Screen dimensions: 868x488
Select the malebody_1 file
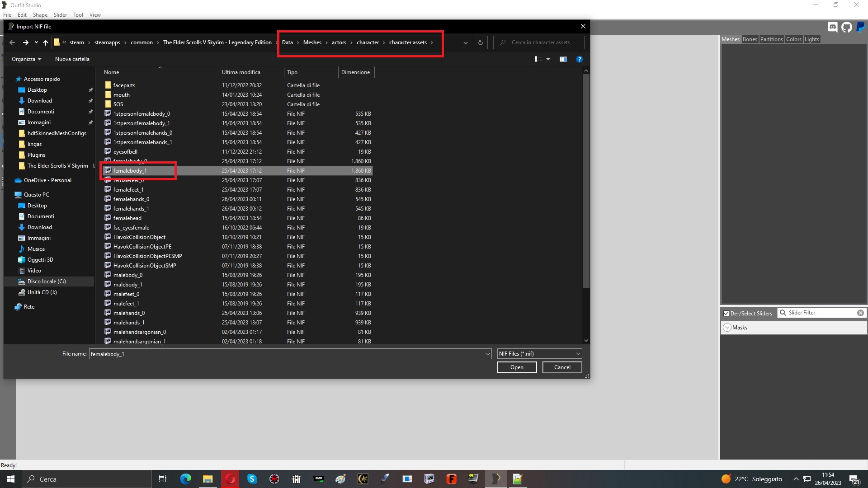[127, 285]
